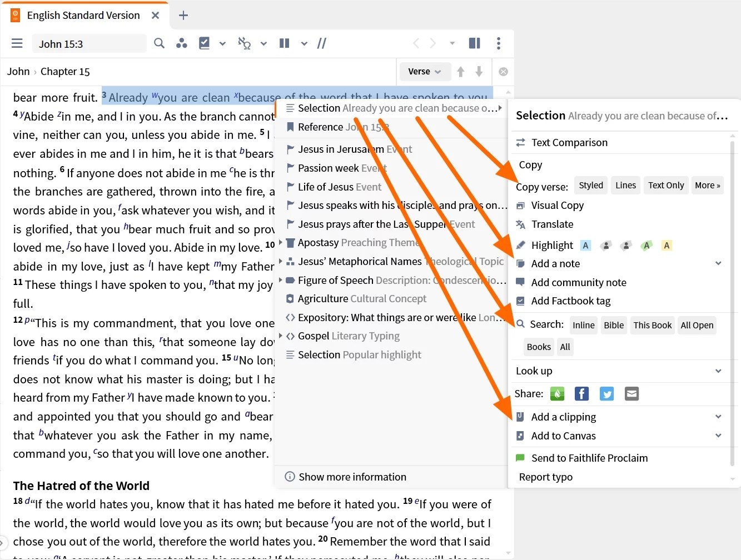Open the Verse navigation dropdown

point(425,72)
